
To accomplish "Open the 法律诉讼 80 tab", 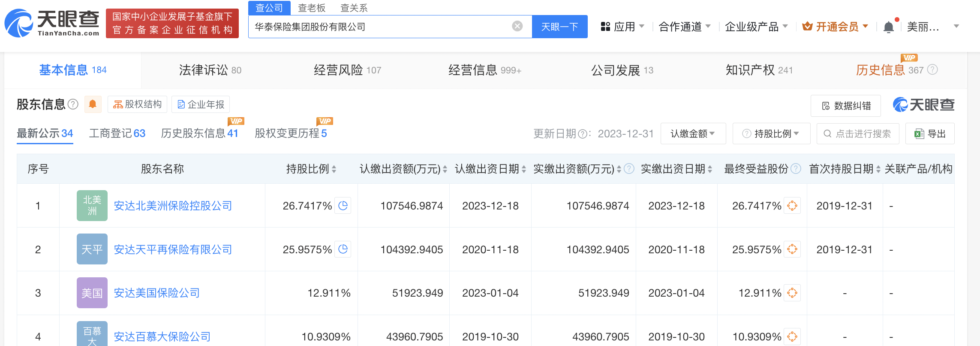I will tap(210, 70).
